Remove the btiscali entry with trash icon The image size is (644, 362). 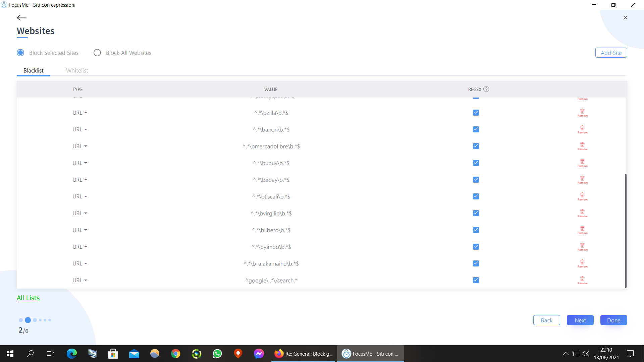[x=582, y=196]
